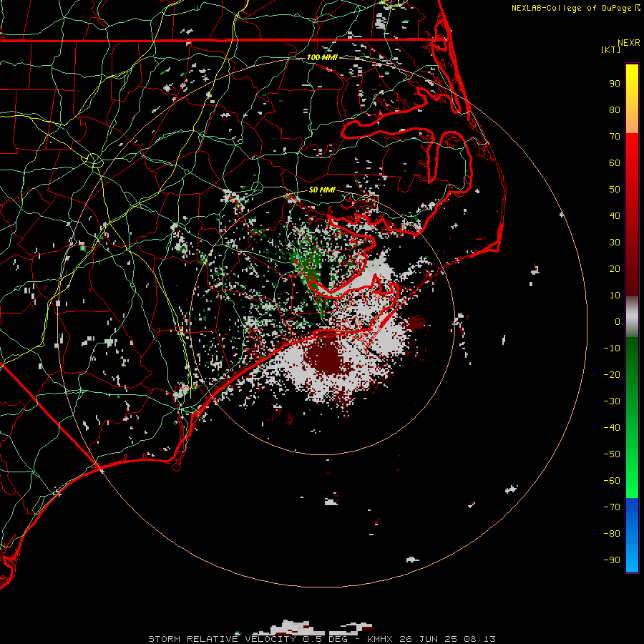Click the 30 value on the velocity scale

[615, 243]
